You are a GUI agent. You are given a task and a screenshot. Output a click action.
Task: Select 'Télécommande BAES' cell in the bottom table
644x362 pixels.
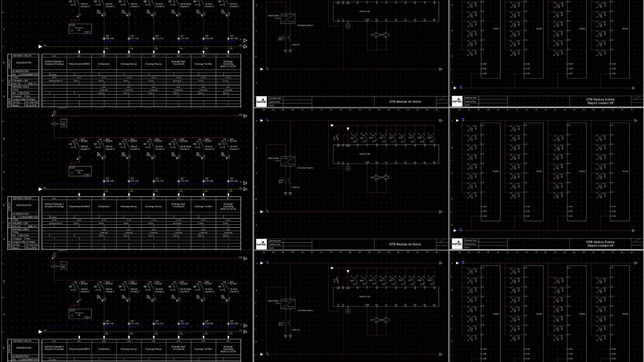click(x=79, y=349)
